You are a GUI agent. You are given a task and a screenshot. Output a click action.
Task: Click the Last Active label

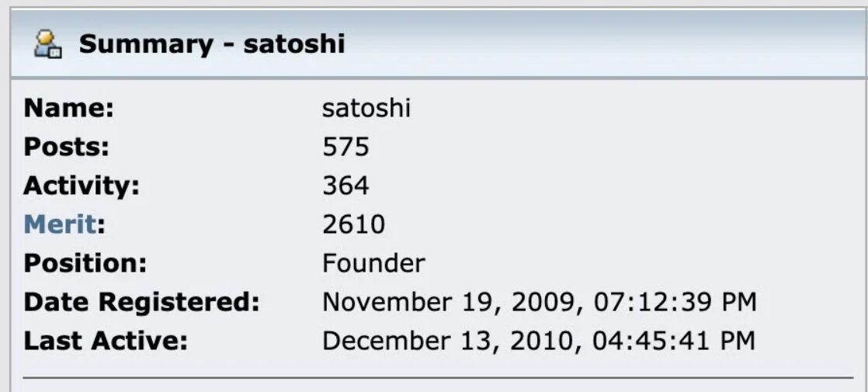[x=106, y=341]
